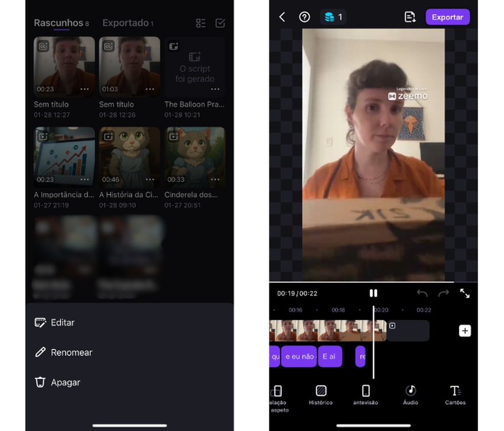This screenshot has height=431, width=504.
Task: Open the A História da Ci... cat draft
Action: coord(130,157)
